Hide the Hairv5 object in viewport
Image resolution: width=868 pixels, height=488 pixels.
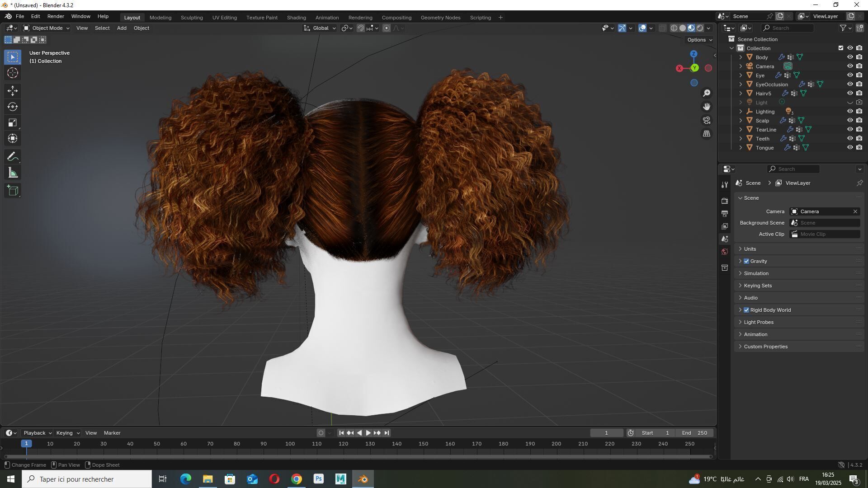pyautogui.click(x=850, y=94)
